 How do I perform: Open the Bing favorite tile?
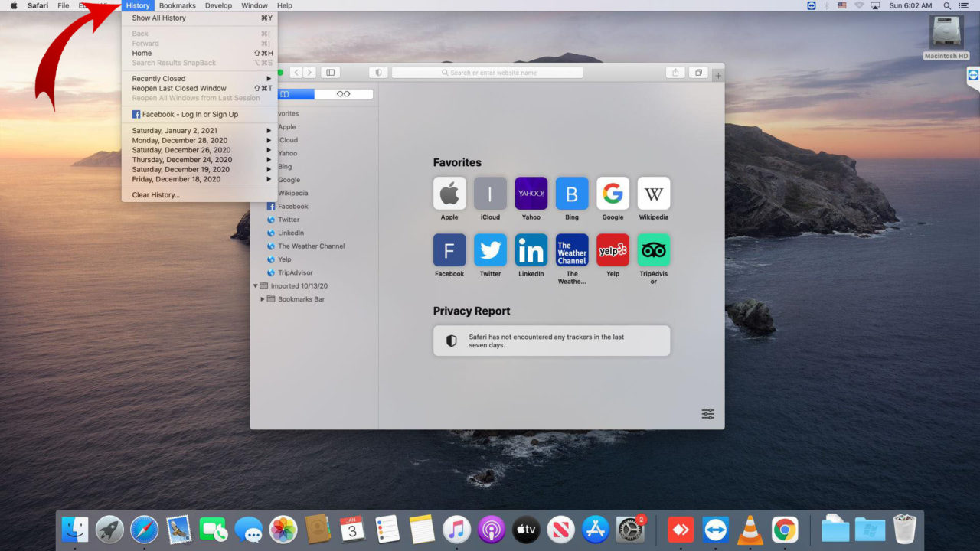pyautogui.click(x=572, y=194)
